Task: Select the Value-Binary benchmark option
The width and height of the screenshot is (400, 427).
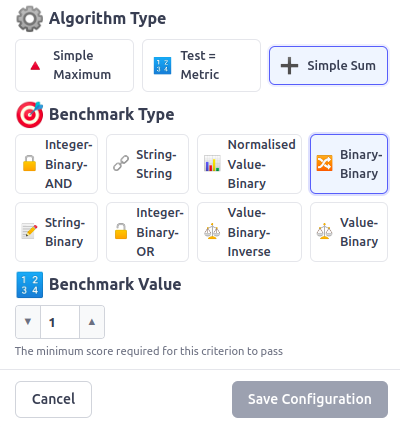Action: pos(349,232)
